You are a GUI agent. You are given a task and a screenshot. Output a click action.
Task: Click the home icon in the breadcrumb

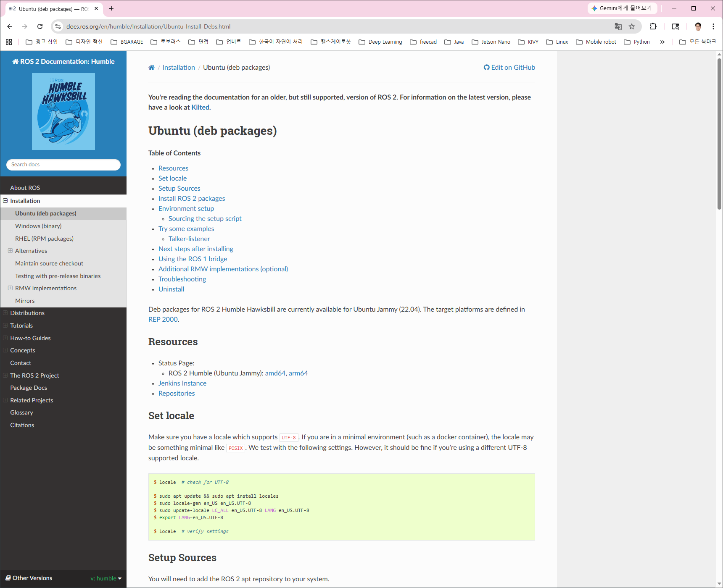click(151, 68)
